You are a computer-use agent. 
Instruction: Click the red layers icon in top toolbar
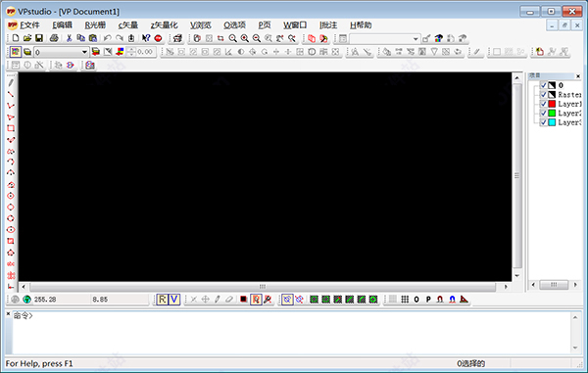[x=312, y=38]
